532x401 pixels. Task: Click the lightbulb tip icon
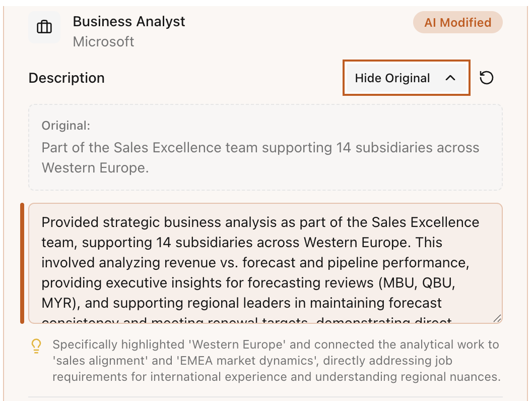(x=36, y=346)
